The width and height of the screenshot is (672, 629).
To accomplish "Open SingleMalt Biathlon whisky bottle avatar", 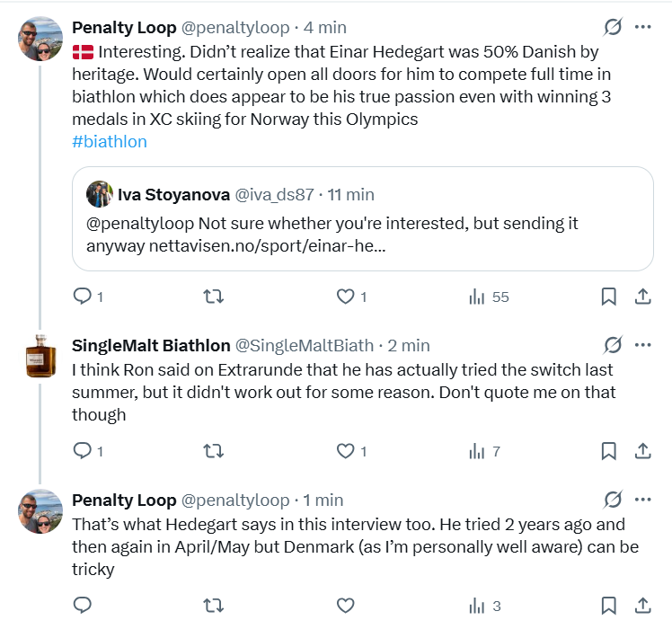I will (40, 355).
